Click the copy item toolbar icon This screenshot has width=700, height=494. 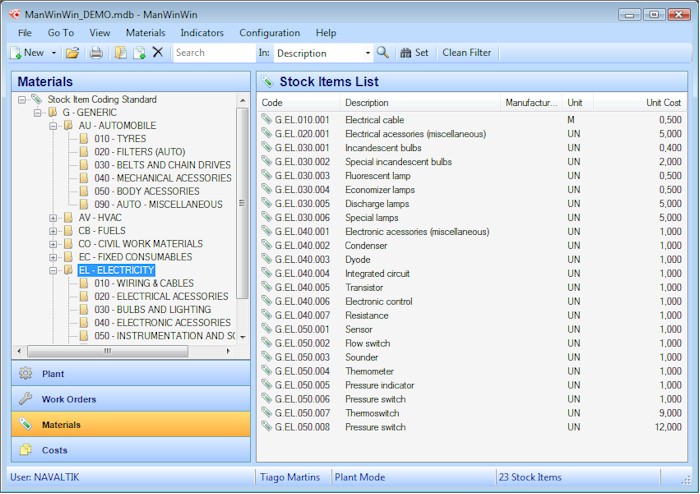[x=121, y=53]
